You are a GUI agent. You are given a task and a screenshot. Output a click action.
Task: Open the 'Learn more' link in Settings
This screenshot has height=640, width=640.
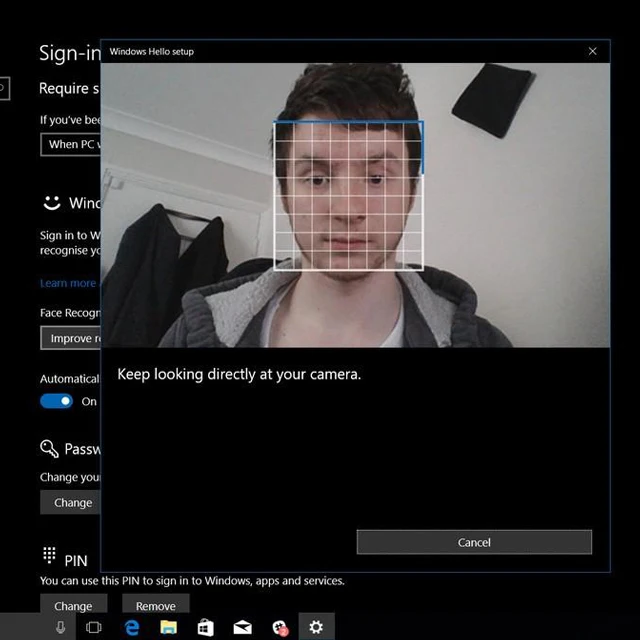70,283
